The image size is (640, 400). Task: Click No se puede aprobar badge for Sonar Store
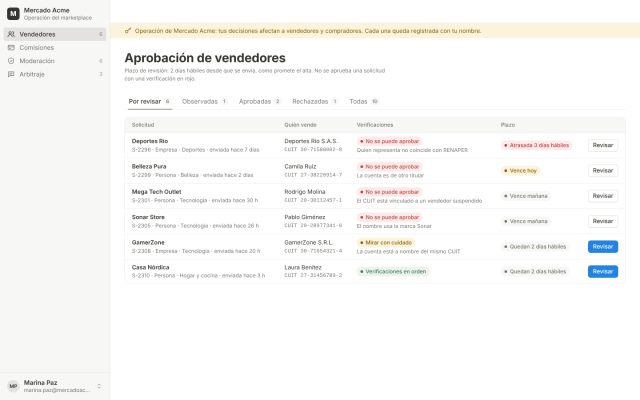coord(389,218)
